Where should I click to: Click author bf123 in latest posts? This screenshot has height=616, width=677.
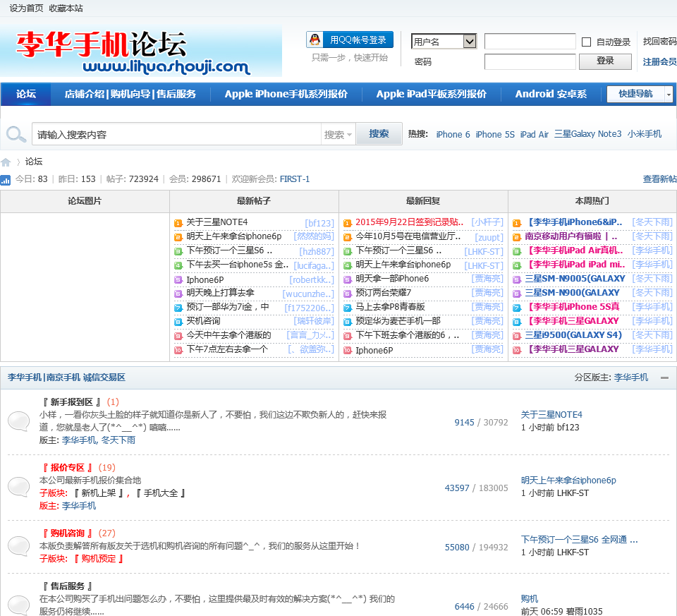pyautogui.click(x=319, y=223)
